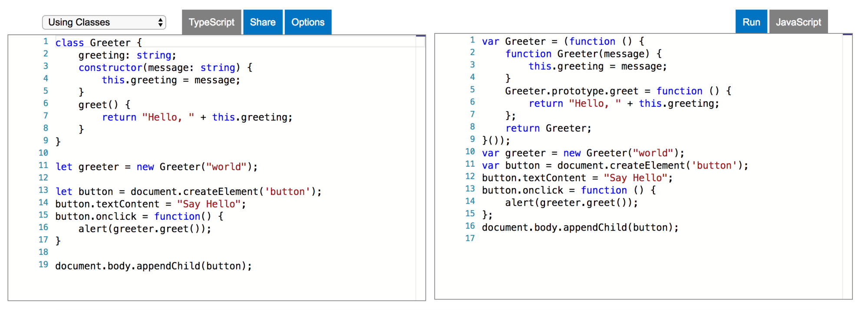Click 'this.greeting = message;' in TypeScript editor
The image size is (868, 310).
coord(171,80)
